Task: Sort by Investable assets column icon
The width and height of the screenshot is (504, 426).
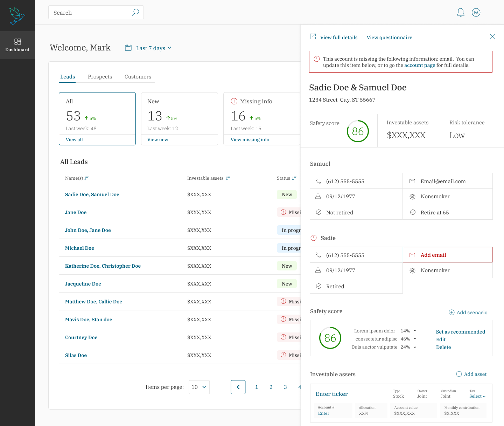Action: pyautogui.click(x=228, y=178)
